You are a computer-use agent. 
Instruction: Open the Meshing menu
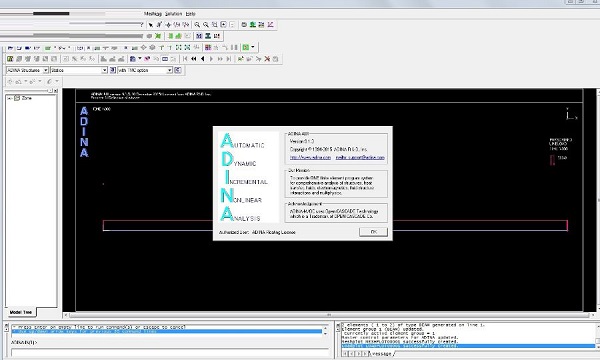coord(153,14)
